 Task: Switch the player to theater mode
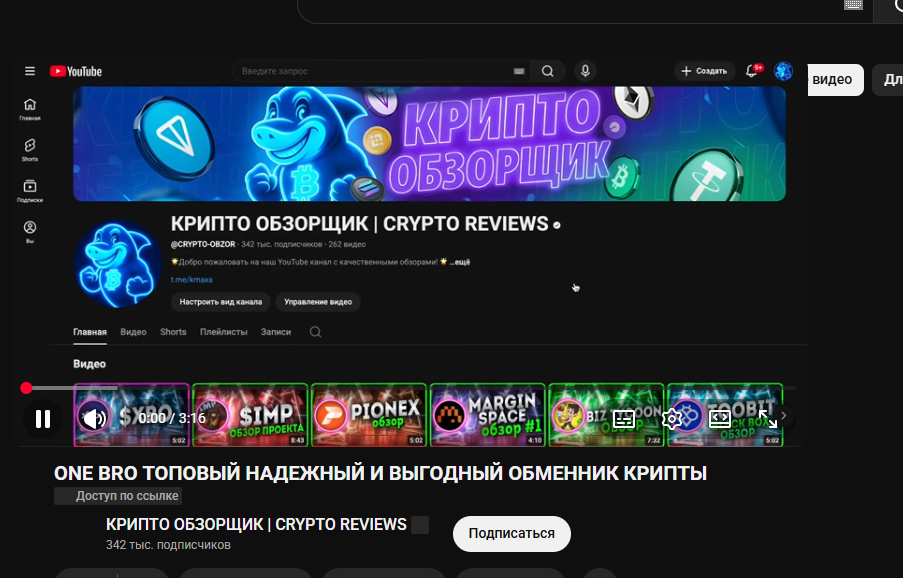coord(720,419)
